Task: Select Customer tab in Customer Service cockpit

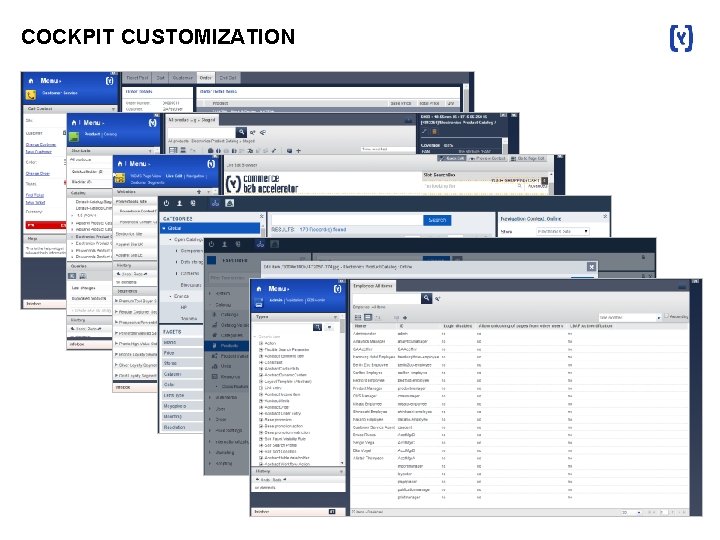Action: 183,78
